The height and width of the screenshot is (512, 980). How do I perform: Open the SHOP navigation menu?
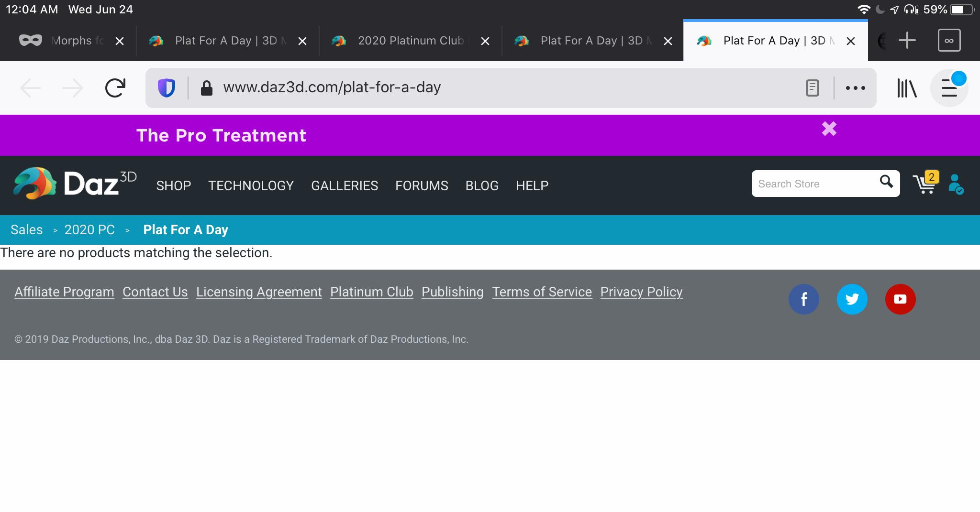[x=174, y=185]
